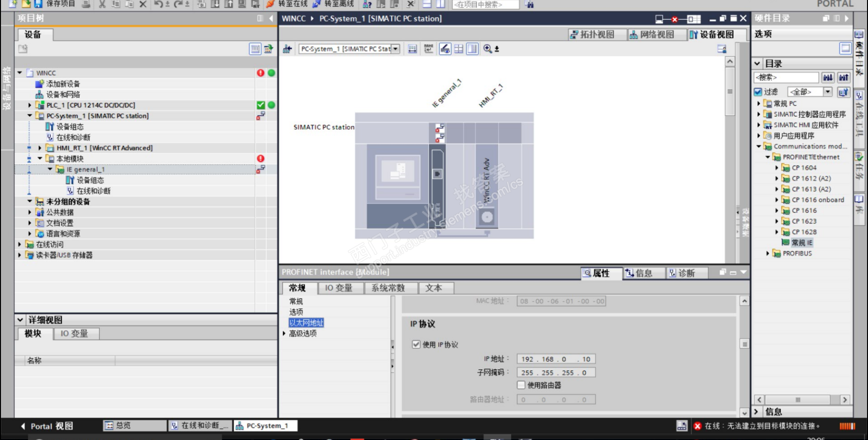Toggle the 使用 IP 协议 checkbox
Image resolution: width=868 pixels, height=440 pixels.
click(416, 344)
